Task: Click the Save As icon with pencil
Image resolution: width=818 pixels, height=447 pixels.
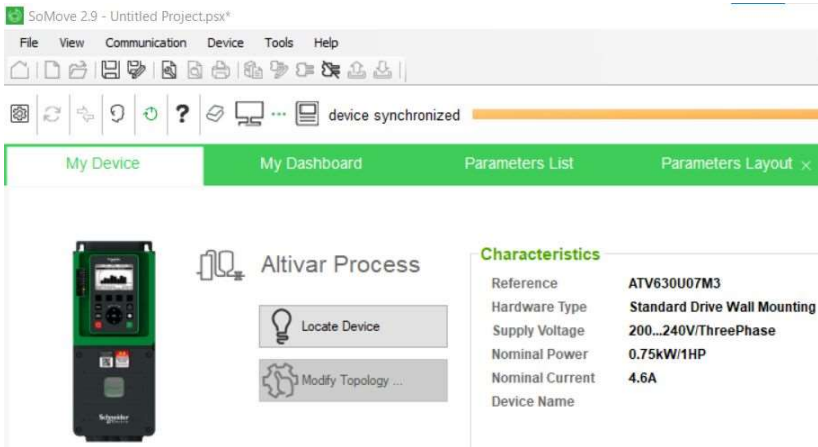Action: click(137, 70)
